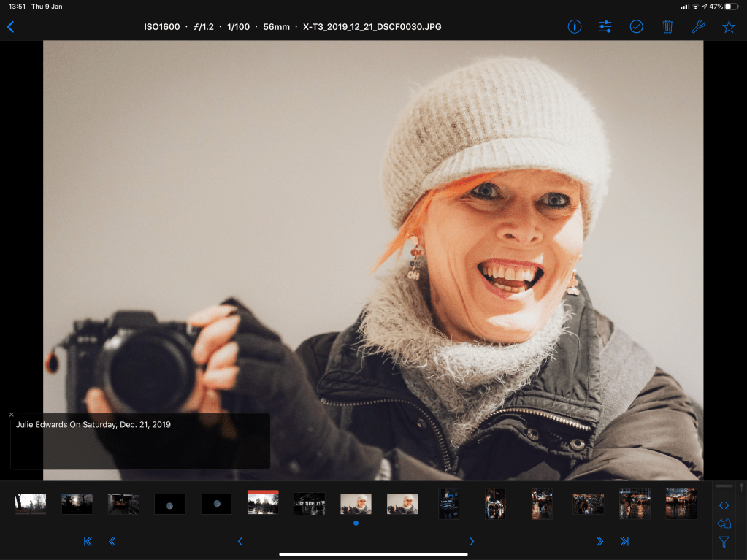Select the first thumbnail in the filmstrip
The image size is (747, 560).
click(31, 503)
